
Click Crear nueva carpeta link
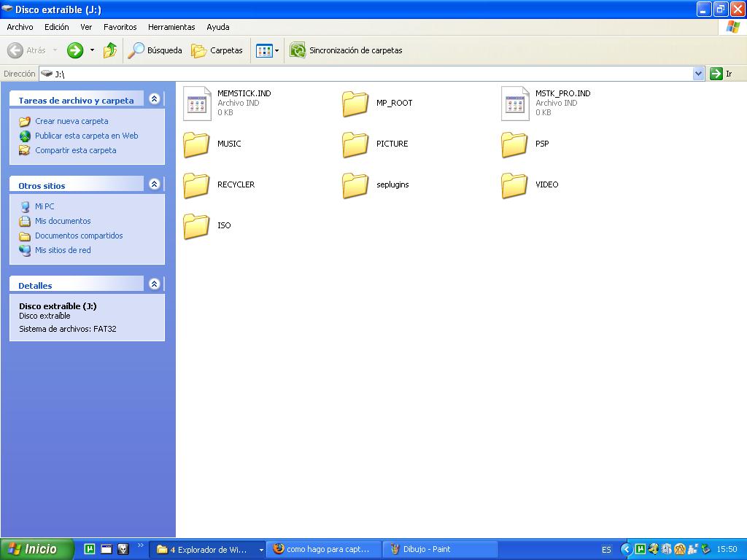click(x=71, y=121)
